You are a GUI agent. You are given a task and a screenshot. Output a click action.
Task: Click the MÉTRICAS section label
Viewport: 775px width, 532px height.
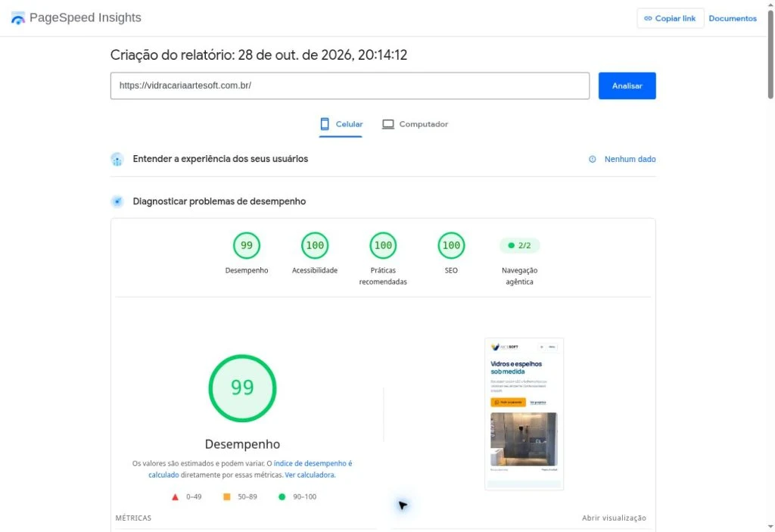coord(133,518)
